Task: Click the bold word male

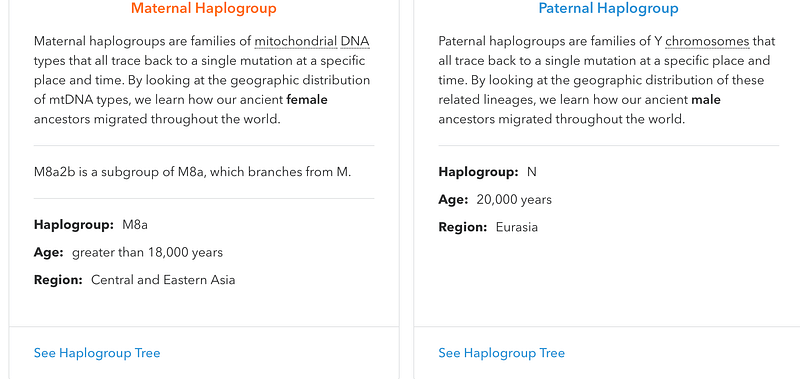Action: click(706, 100)
